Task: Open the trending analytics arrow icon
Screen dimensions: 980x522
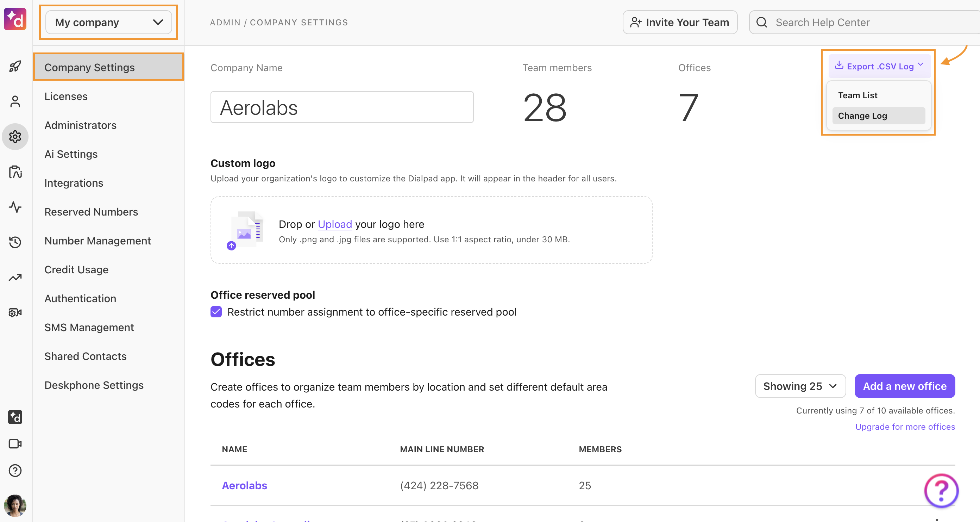Action: pyautogui.click(x=15, y=277)
